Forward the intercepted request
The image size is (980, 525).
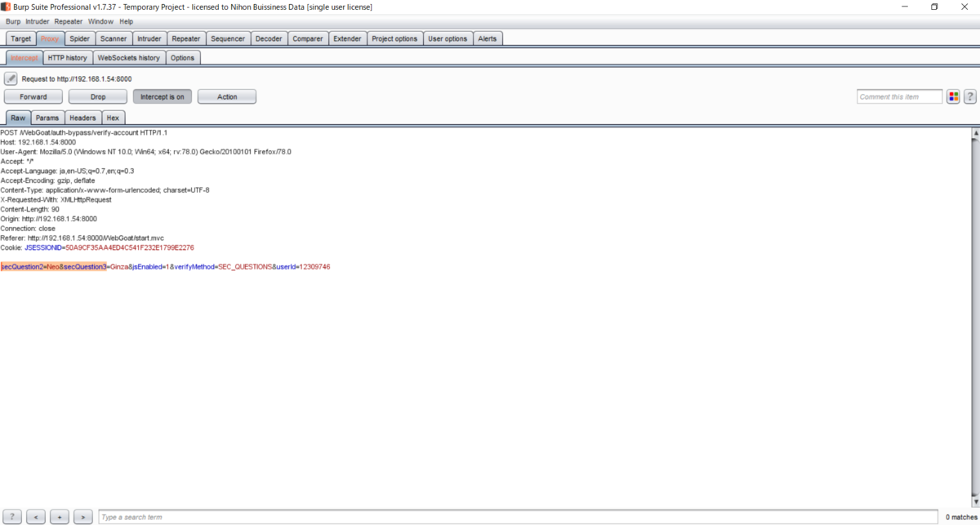(x=33, y=96)
